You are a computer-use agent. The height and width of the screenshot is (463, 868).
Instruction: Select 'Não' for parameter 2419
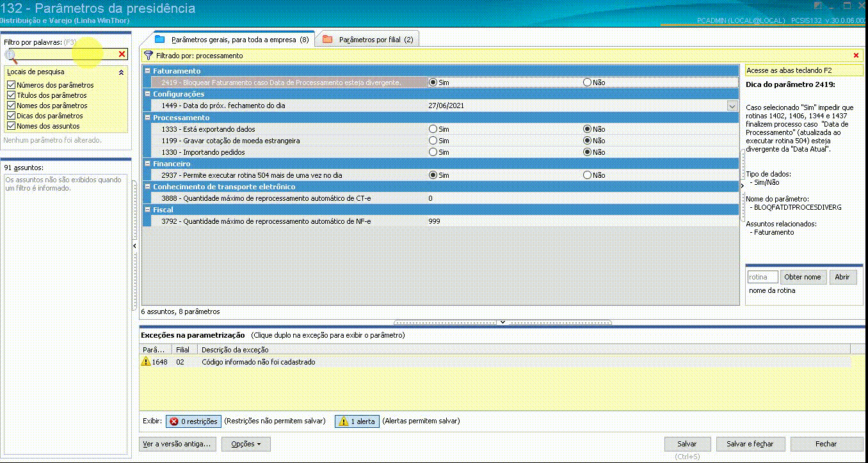(x=587, y=82)
